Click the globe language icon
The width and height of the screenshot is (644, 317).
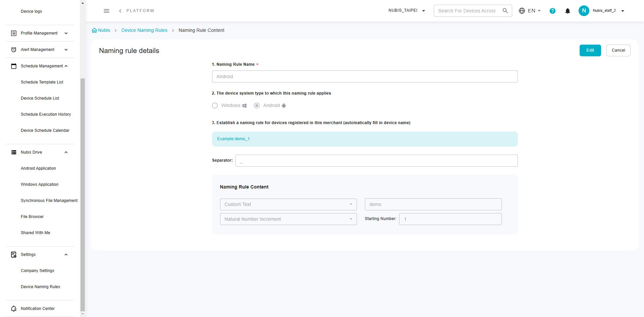(x=522, y=11)
